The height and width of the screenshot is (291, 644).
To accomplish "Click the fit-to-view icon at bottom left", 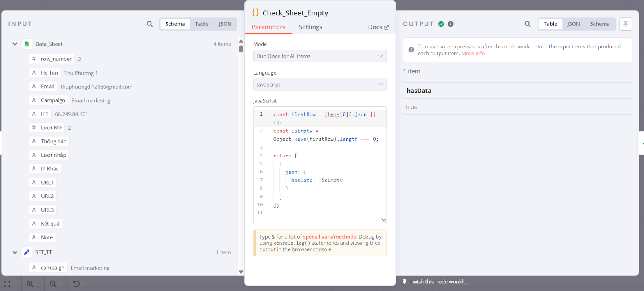I will click(x=7, y=284).
